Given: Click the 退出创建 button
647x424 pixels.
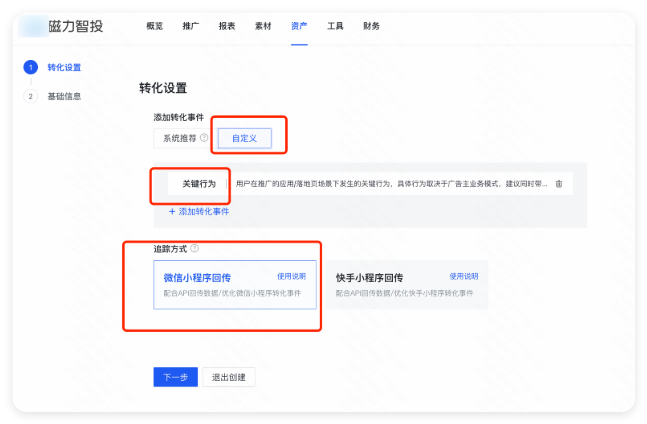Looking at the screenshot, I should tap(229, 377).
